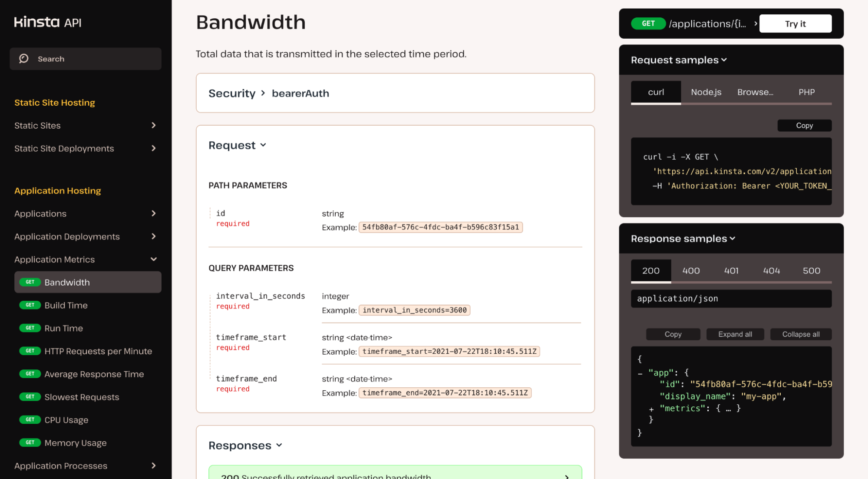This screenshot has height=479, width=868.
Task: Expand the Static Sites tree item
Action: tap(154, 125)
